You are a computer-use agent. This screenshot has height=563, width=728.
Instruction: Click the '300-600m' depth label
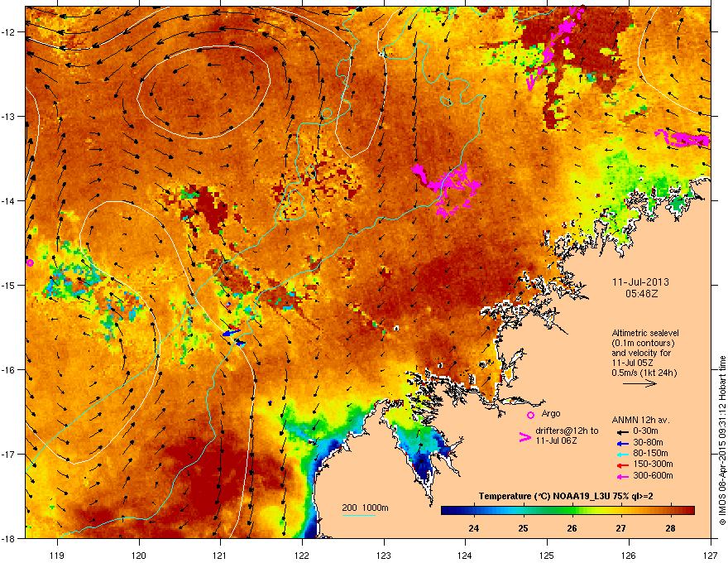(x=653, y=476)
